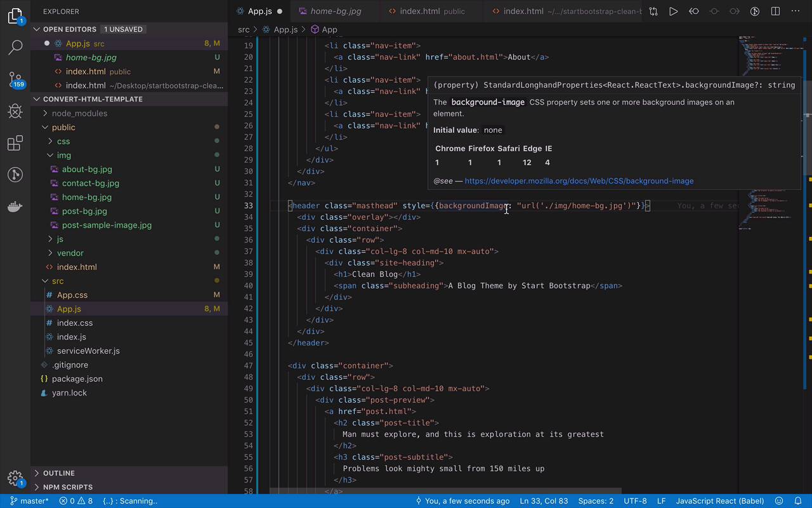The width and height of the screenshot is (812, 508).
Task: Expand the node_modules folder
Action: coord(129,113)
